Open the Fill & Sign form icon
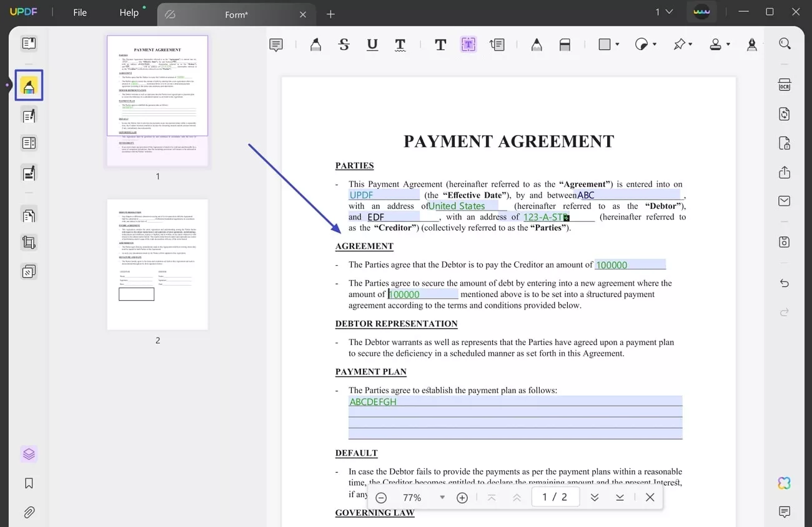 tap(29, 173)
